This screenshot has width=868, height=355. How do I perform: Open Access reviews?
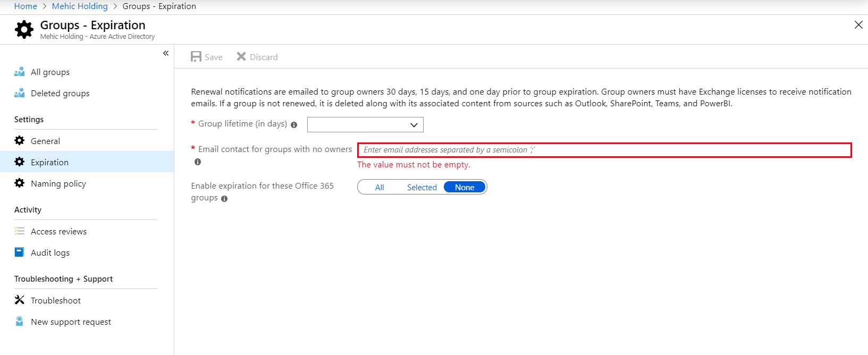[87, 231]
